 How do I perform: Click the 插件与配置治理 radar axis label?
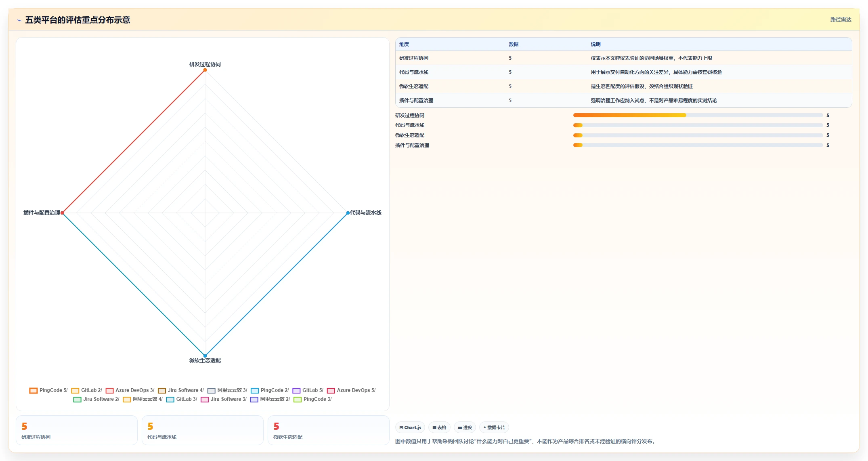(x=42, y=213)
